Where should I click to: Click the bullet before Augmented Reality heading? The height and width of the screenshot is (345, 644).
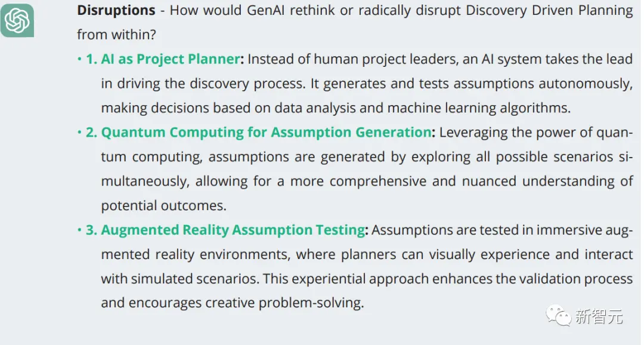(80, 230)
